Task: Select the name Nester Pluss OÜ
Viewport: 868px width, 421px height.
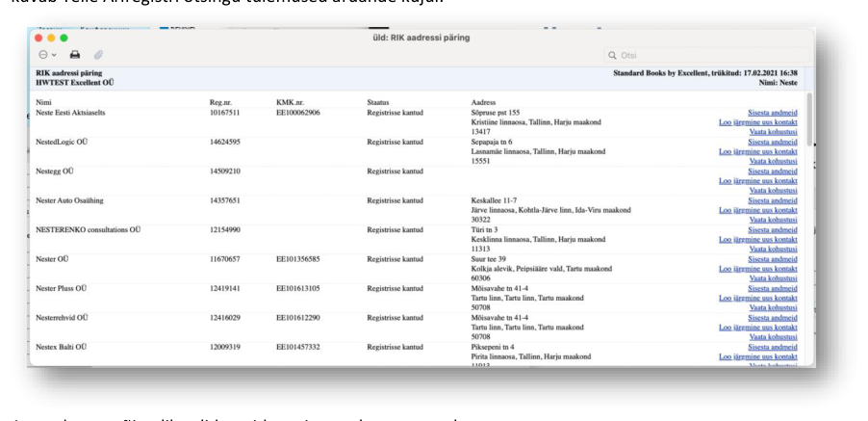Action: 61,288
